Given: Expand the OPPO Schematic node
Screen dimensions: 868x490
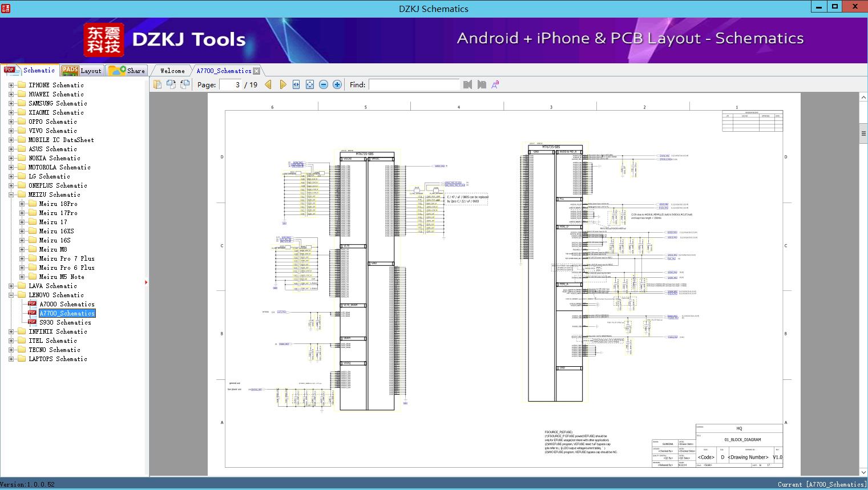Looking at the screenshot, I should tap(11, 122).
